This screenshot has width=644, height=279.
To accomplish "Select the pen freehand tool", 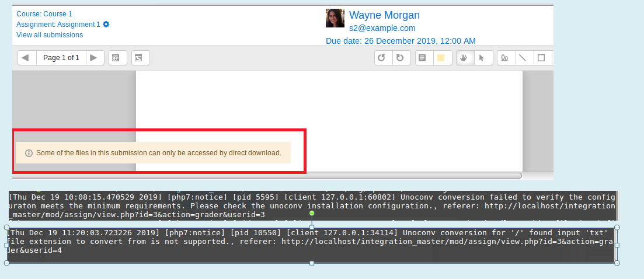I will (x=506, y=58).
